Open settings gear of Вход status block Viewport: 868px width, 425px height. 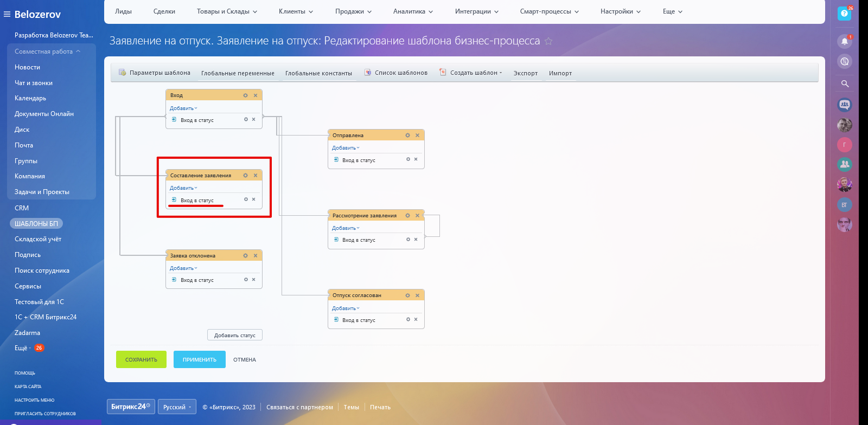pos(245,95)
